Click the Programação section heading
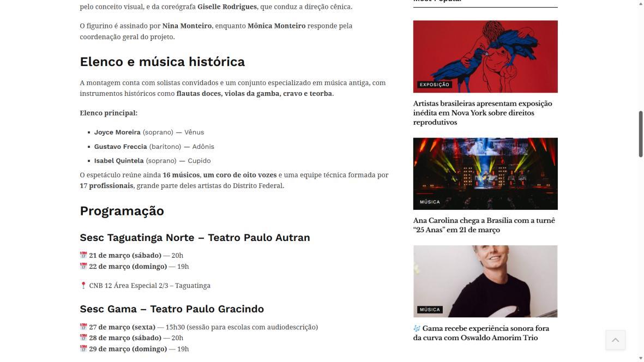This screenshot has width=644, height=362. 122,211
